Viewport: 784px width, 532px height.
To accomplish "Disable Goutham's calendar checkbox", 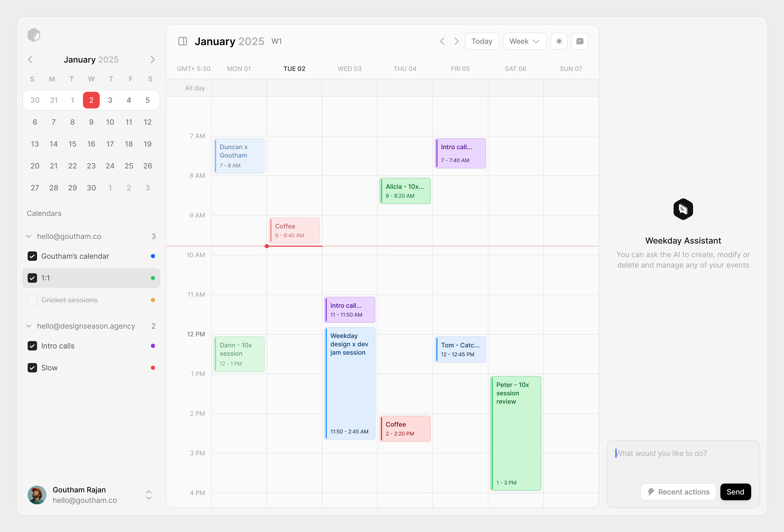I will tap(32, 256).
